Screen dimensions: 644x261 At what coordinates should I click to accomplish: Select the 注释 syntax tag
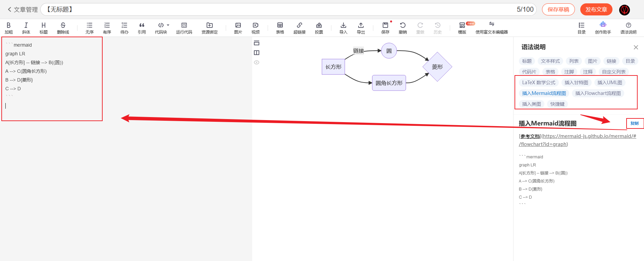point(588,72)
